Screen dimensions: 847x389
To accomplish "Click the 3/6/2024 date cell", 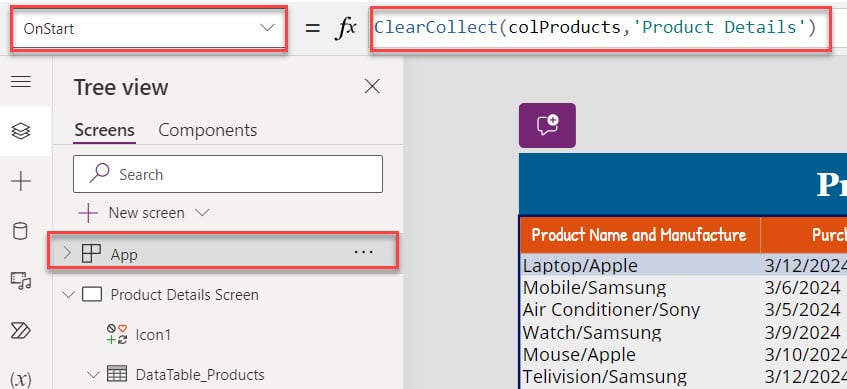I will point(802,287).
